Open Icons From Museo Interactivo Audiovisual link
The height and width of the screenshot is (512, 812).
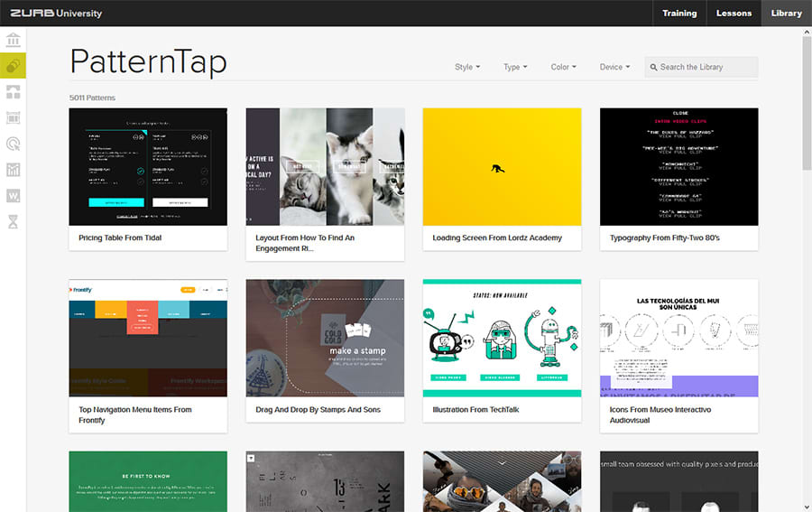pyautogui.click(x=660, y=414)
